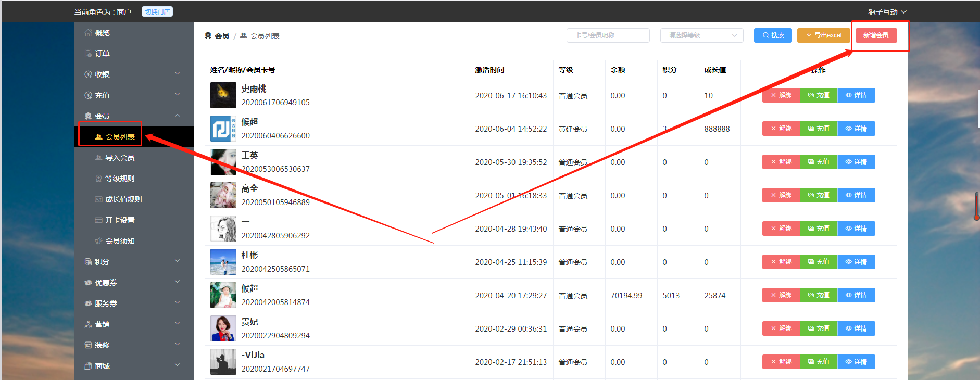Viewport: 980px width, 380px height.
Task: Open 成长值规则 submenu item
Action: pos(134,199)
